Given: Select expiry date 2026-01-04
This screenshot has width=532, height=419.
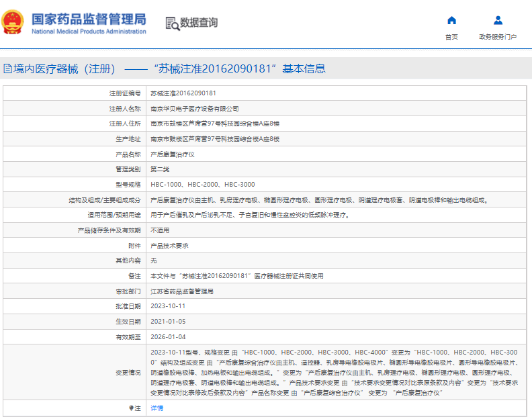Looking at the screenshot, I should pos(168,337).
